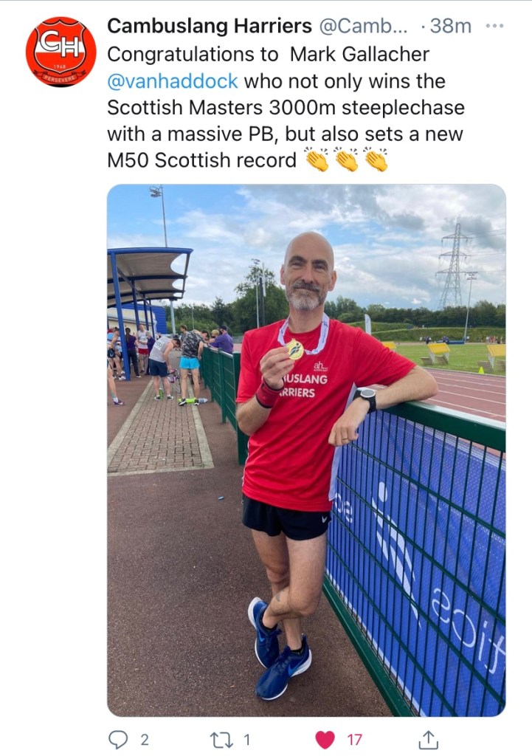Click the reply speech bubble icon
532x756 pixels.
(118, 739)
